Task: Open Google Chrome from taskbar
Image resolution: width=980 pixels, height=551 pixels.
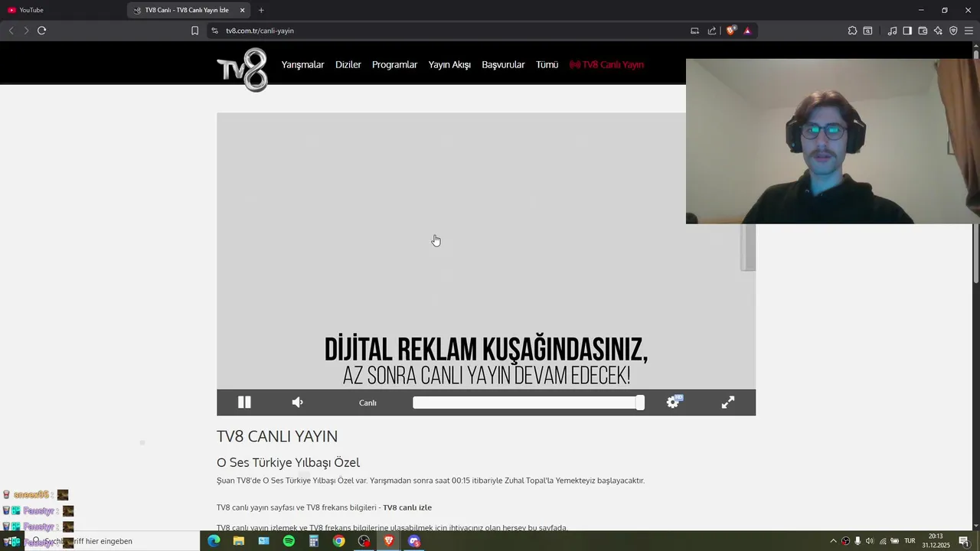Action: pyautogui.click(x=338, y=541)
